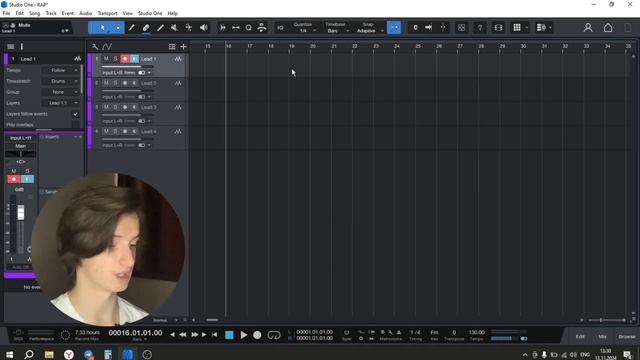Adjust Lead 1 track volume slider

pyautogui.click(x=127, y=66)
